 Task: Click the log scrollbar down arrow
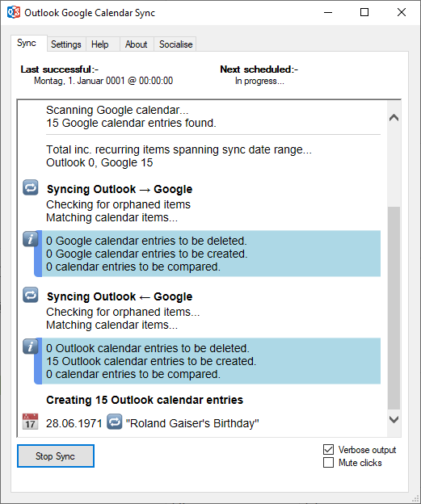pyautogui.click(x=394, y=419)
